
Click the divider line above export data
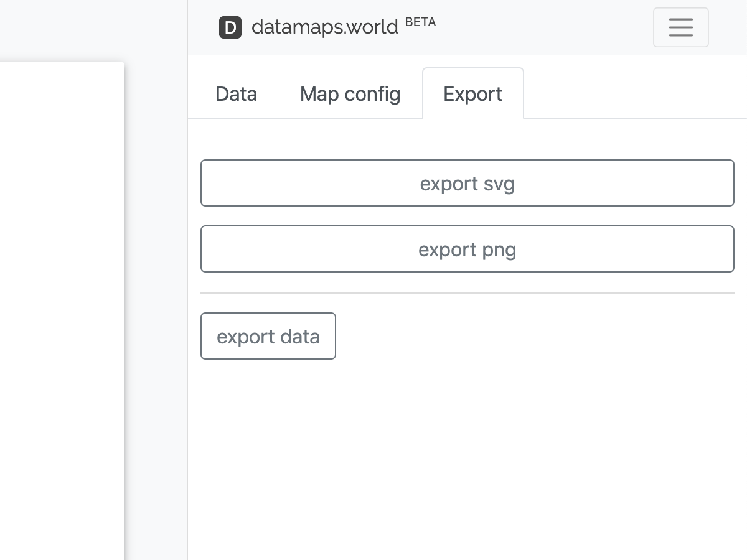(467, 293)
